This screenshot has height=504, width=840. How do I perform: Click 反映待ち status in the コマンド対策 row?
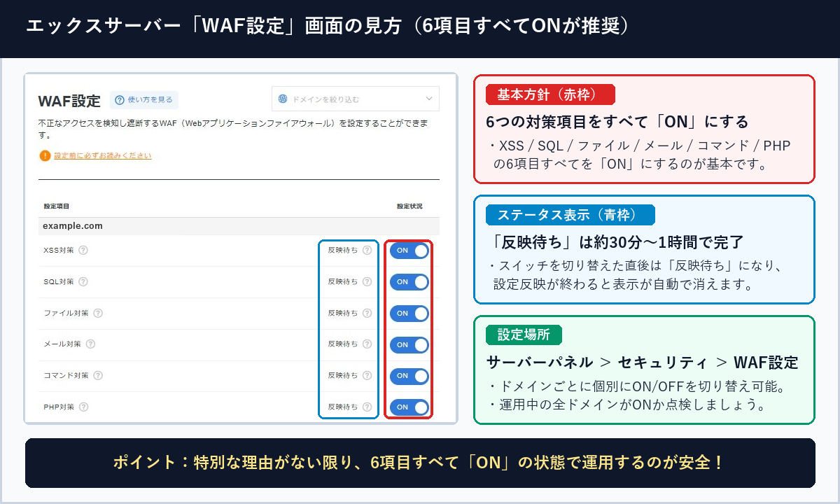343,376
